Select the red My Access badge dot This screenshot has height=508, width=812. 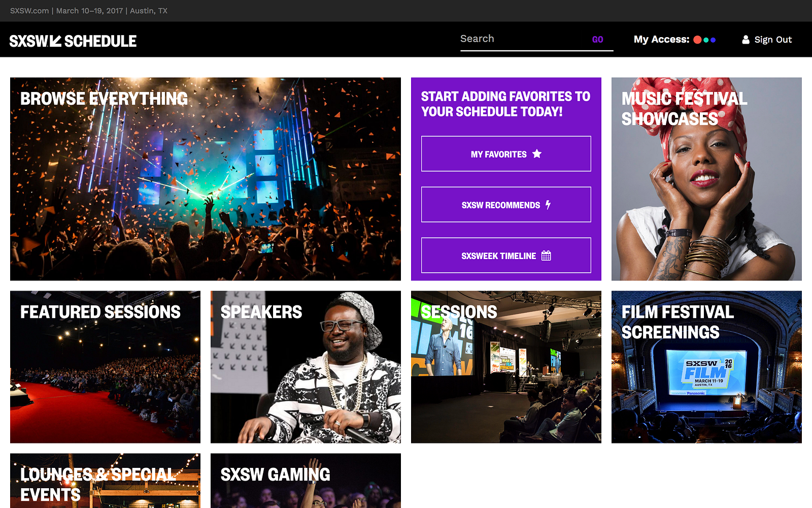click(697, 40)
